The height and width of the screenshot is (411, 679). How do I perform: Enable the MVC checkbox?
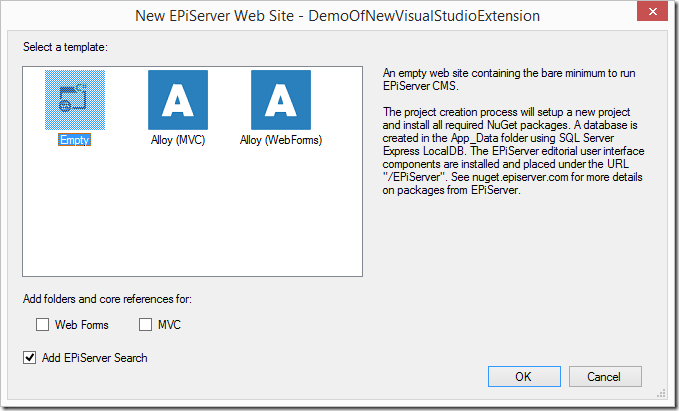(x=146, y=324)
